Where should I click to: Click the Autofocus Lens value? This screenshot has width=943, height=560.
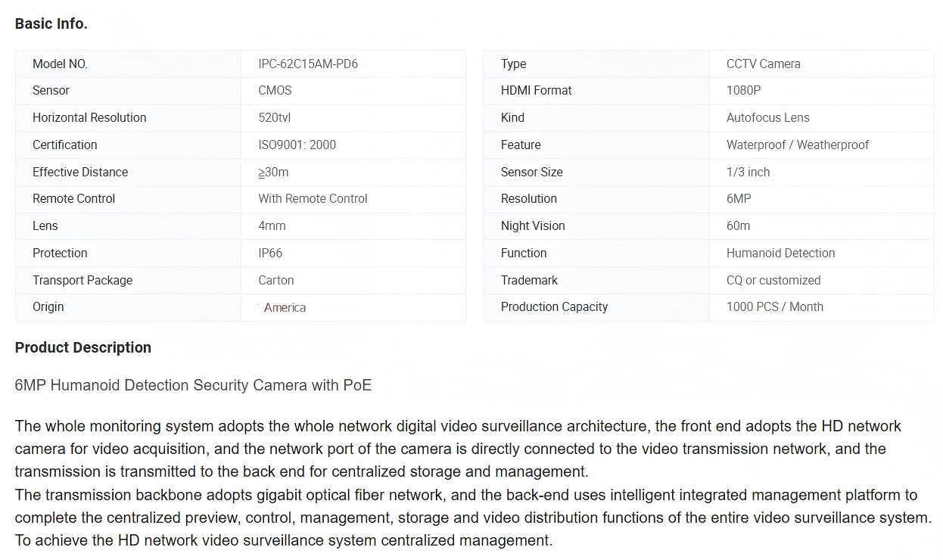[767, 117]
